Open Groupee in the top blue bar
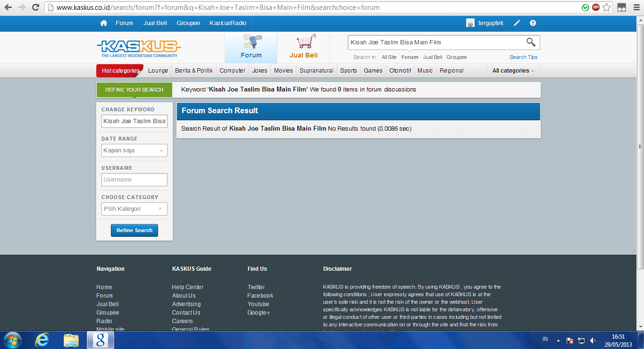 [188, 23]
